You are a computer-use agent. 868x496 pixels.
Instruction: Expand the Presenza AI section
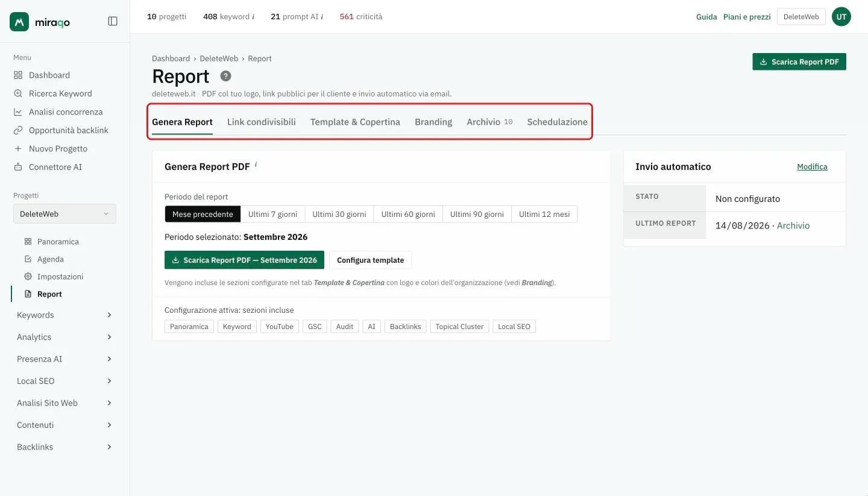(x=64, y=359)
